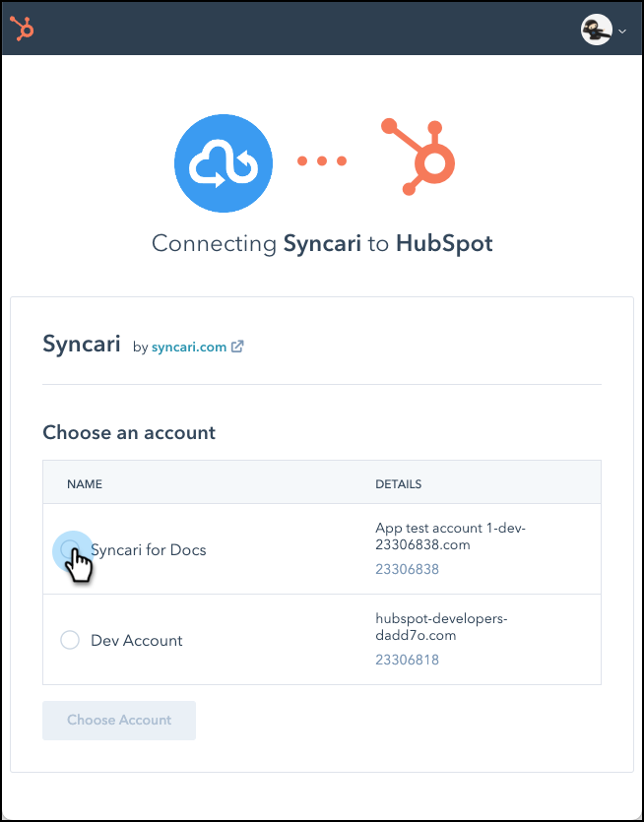The height and width of the screenshot is (822, 644).
Task: Click the Choose Account button
Action: click(119, 721)
